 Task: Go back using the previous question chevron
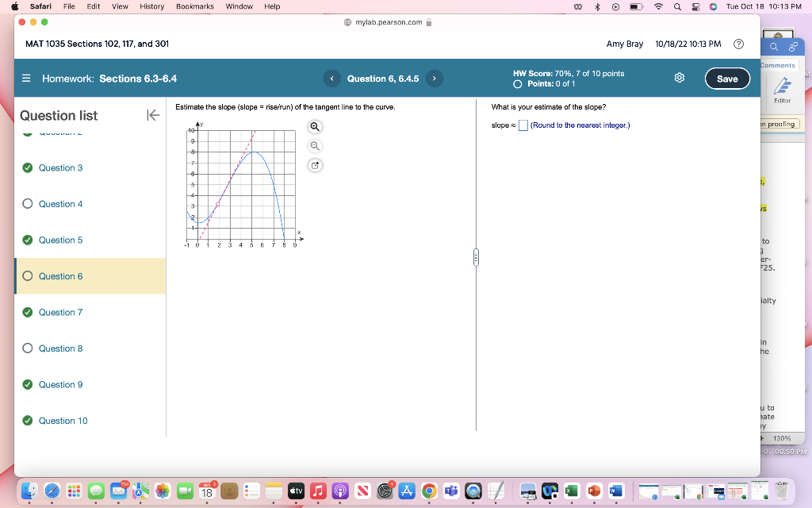point(331,79)
